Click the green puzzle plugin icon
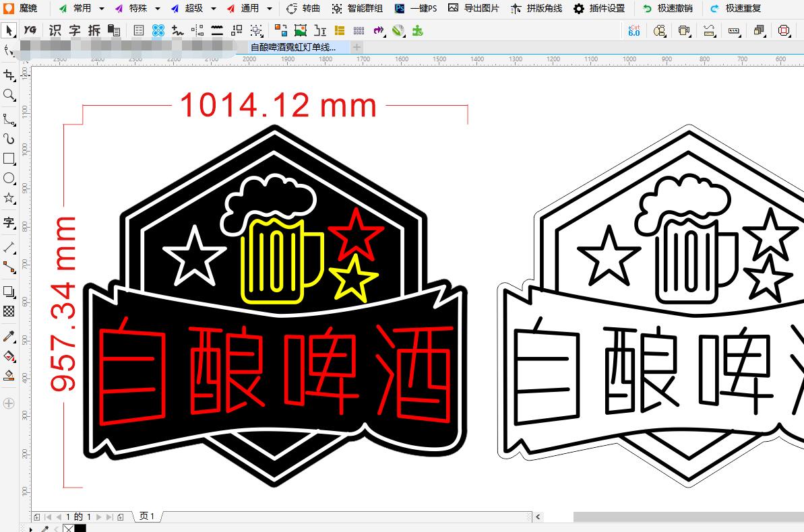The image size is (804, 532). click(x=418, y=31)
